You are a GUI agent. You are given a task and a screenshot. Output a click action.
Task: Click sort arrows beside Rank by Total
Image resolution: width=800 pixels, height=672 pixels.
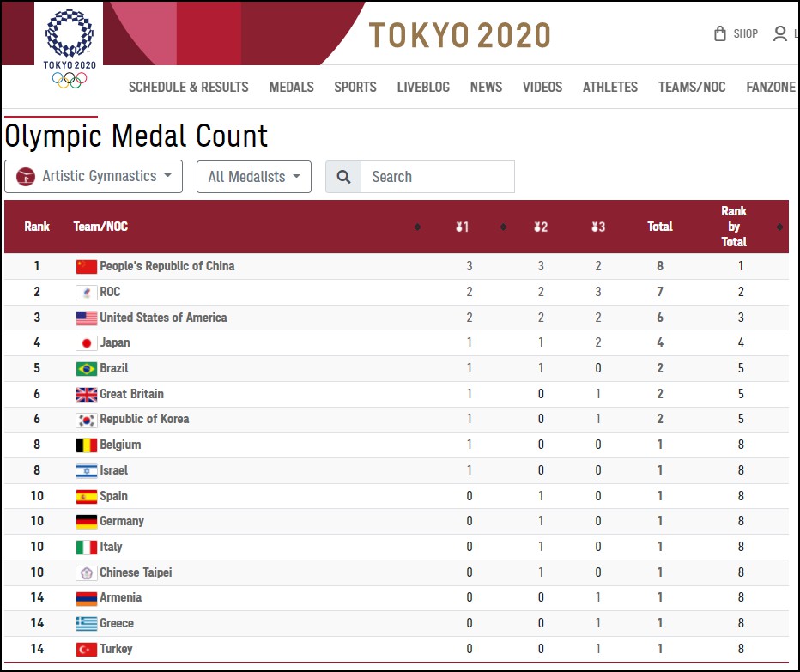[779, 227]
